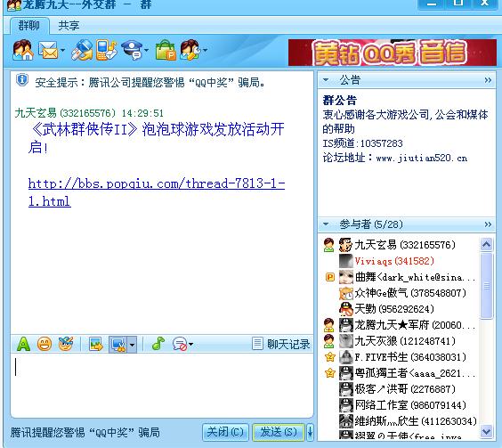The height and width of the screenshot is (448, 502).
Task: Click star icon beside F.FIVE书生
Action: coord(329,356)
